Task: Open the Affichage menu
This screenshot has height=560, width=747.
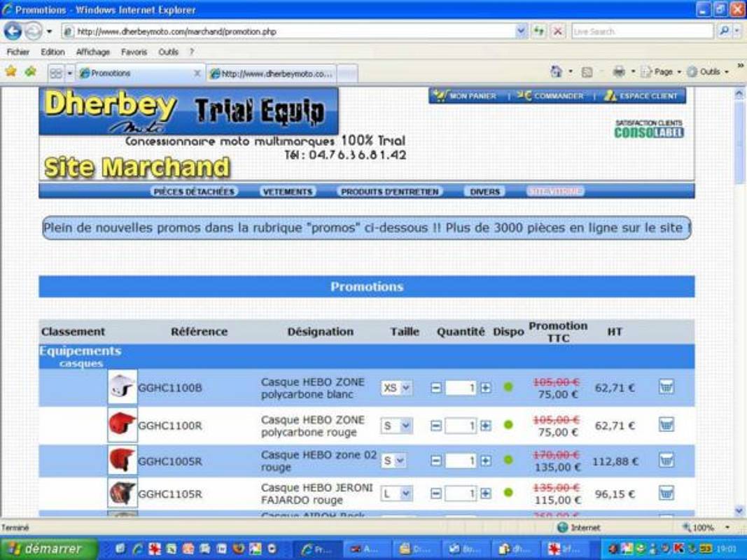Action: 93,52
